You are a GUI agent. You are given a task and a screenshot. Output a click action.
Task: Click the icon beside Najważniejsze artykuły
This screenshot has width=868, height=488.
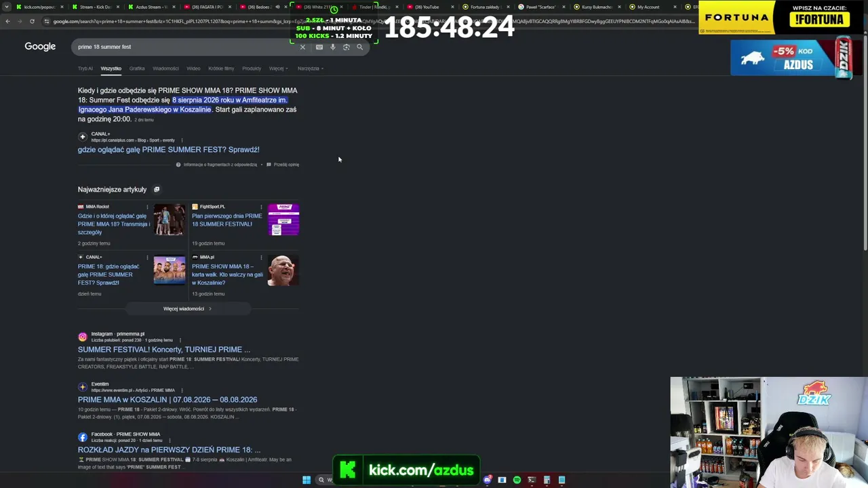point(157,190)
